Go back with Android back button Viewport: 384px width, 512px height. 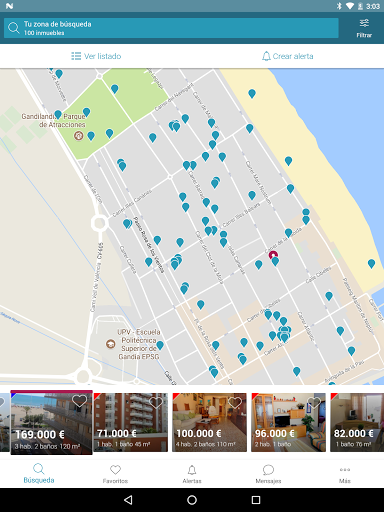tap(128, 500)
